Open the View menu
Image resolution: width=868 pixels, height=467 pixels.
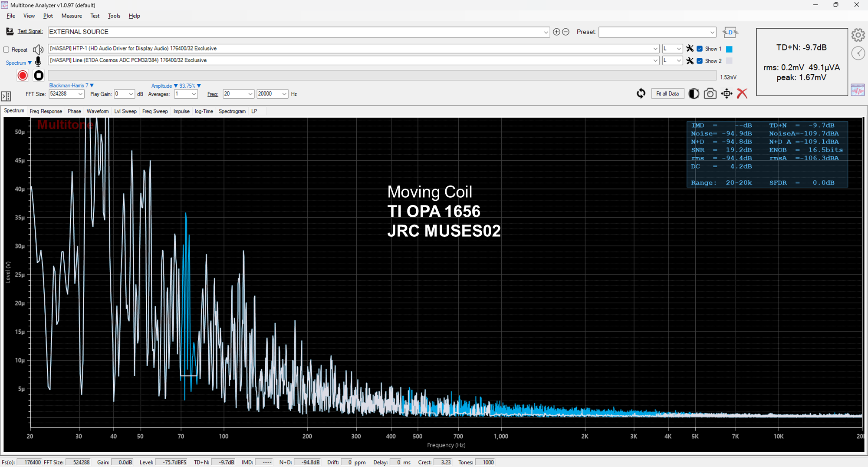pyautogui.click(x=29, y=16)
